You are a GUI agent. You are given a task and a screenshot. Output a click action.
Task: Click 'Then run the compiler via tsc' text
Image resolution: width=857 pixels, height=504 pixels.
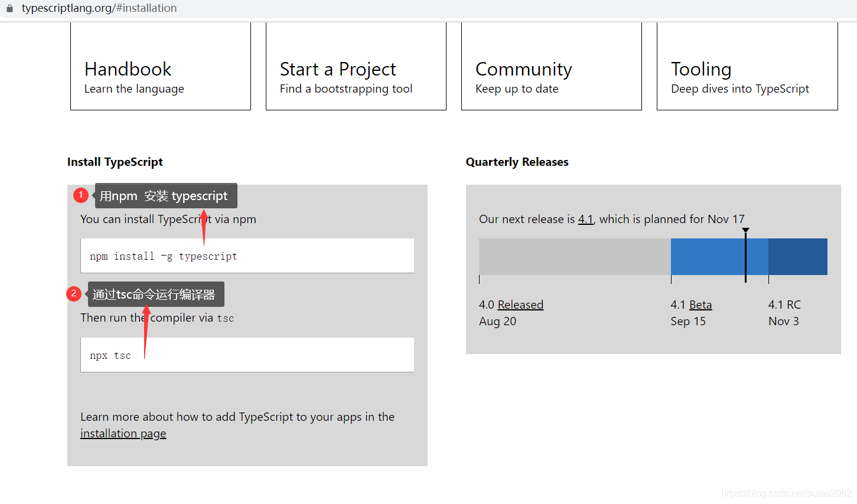pos(157,318)
